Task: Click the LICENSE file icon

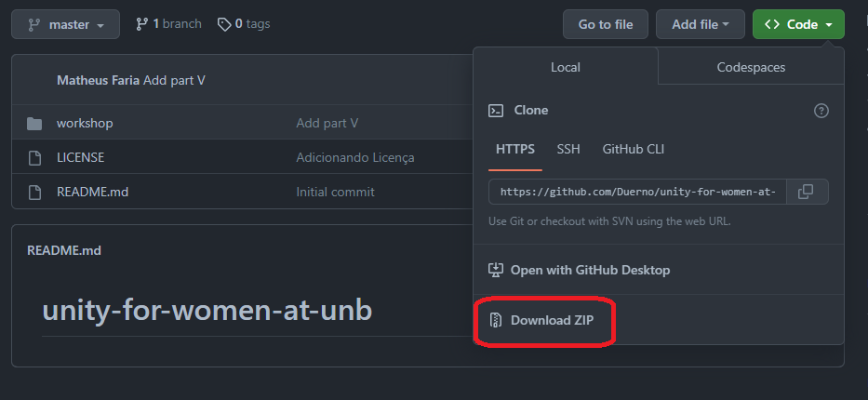Action: pyautogui.click(x=34, y=158)
